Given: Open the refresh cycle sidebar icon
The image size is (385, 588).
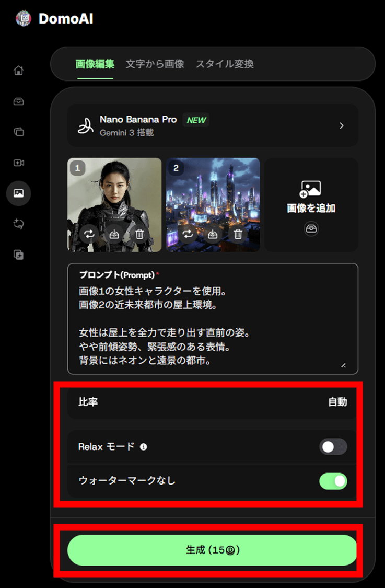Looking at the screenshot, I should click(18, 224).
